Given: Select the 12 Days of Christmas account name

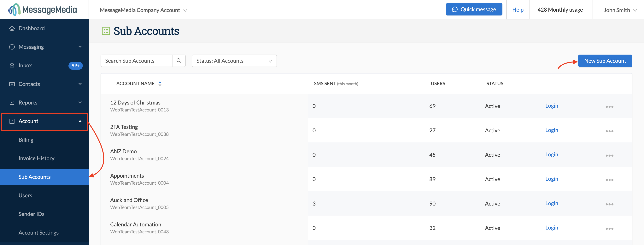Looking at the screenshot, I should [x=135, y=103].
